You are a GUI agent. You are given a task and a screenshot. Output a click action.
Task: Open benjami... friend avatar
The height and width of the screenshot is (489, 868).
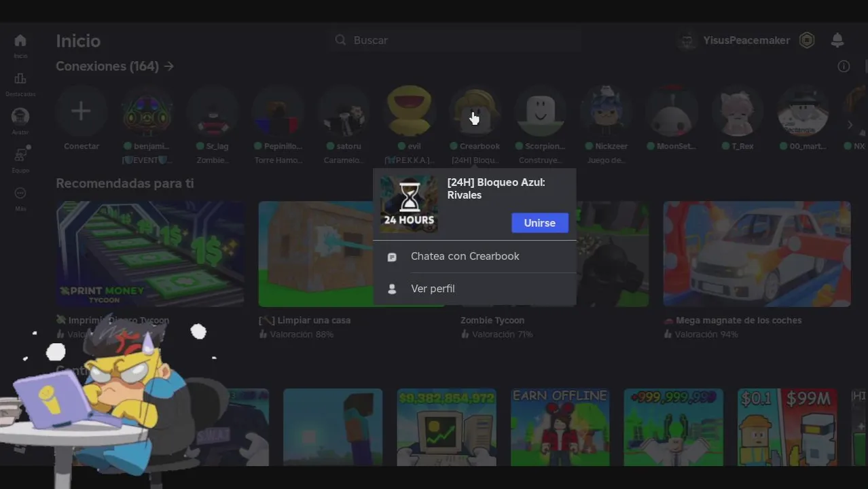pyautogui.click(x=147, y=111)
